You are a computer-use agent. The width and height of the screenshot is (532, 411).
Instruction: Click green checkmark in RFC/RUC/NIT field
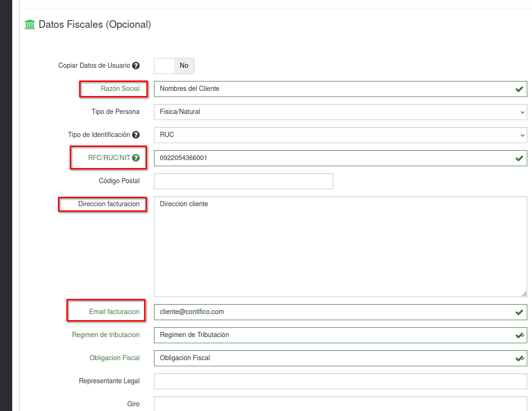coord(519,158)
